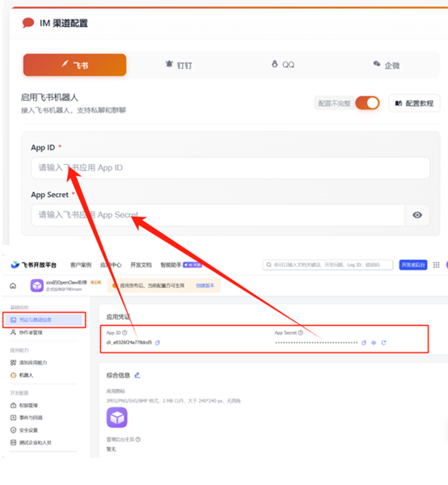Show App Secret with eye icon in IM config

pos(417,215)
